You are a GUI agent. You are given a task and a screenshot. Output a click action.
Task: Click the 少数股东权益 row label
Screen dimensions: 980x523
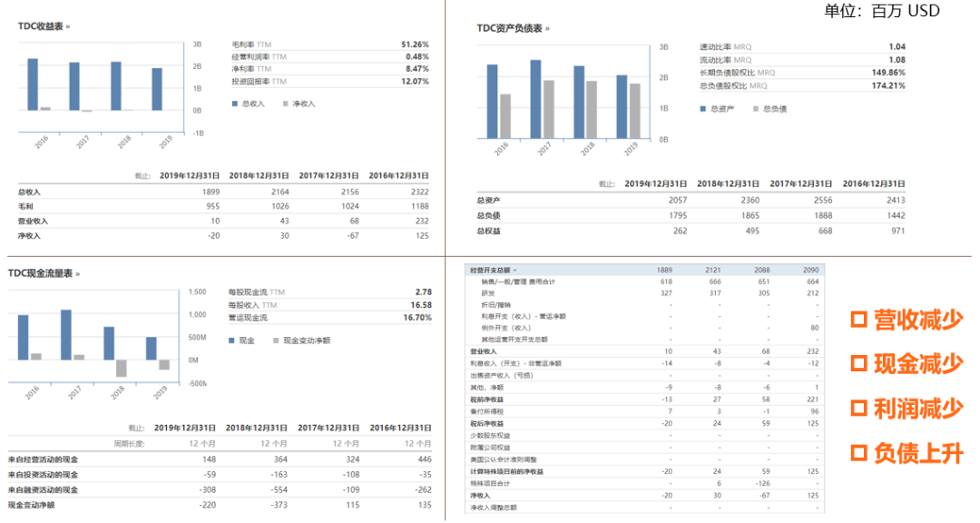(x=490, y=436)
